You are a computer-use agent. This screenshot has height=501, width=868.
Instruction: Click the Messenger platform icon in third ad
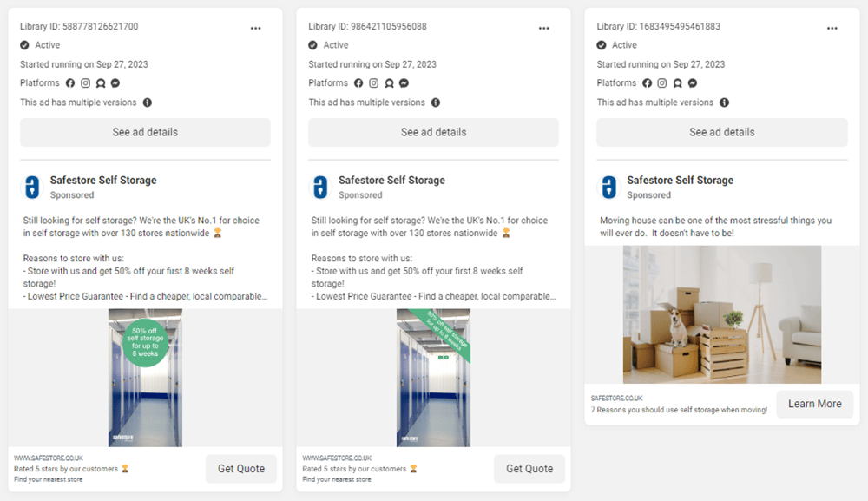click(693, 83)
